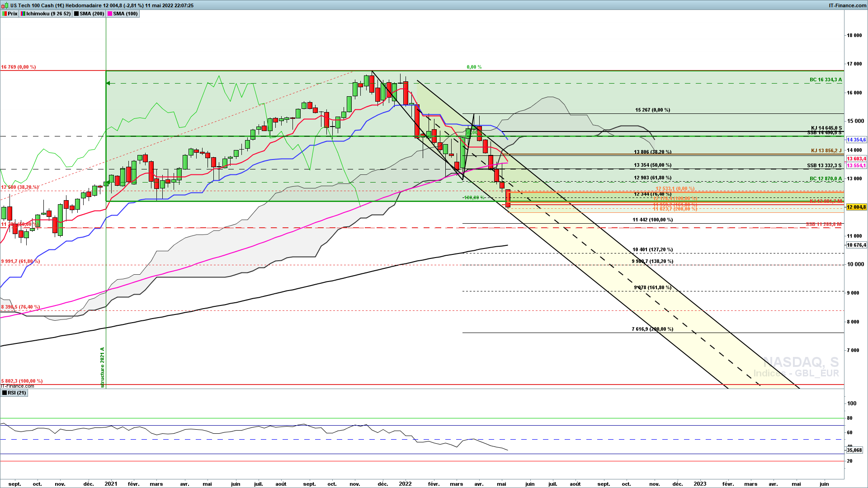Image resolution: width=868 pixels, height=488 pixels.
Task: Click the '7 616,9 (200,00 %)' extension label
Action: [652, 329]
